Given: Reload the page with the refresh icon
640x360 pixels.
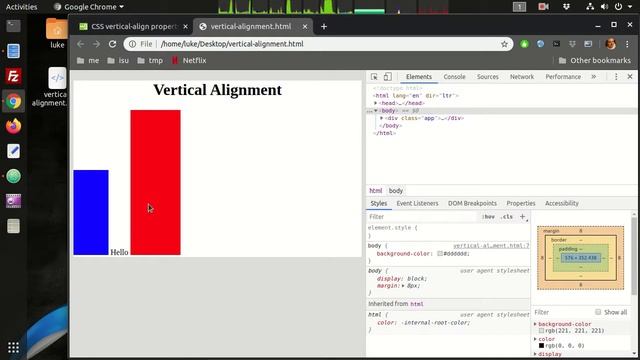Looking at the screenshot, I should (x=112, y=44).
